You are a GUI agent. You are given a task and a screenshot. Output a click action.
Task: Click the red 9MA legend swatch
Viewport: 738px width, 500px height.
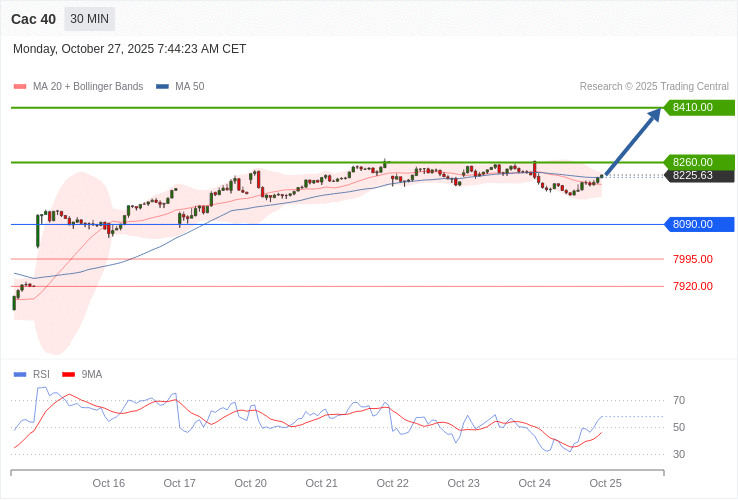[69, 375]
